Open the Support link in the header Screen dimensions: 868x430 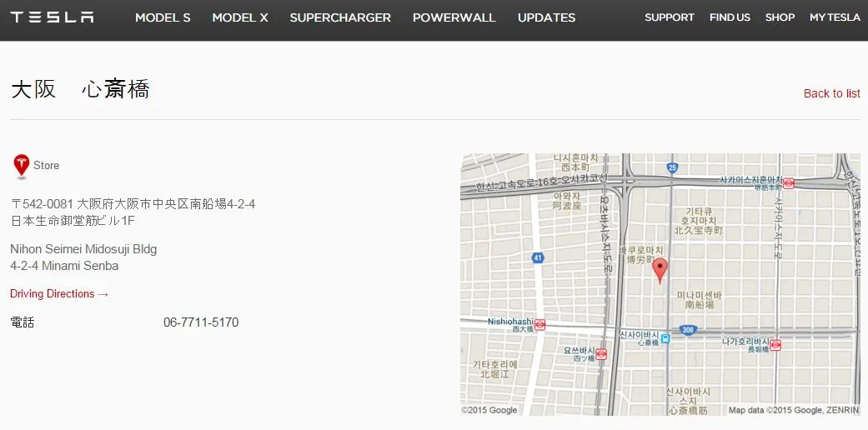[670, 17]
